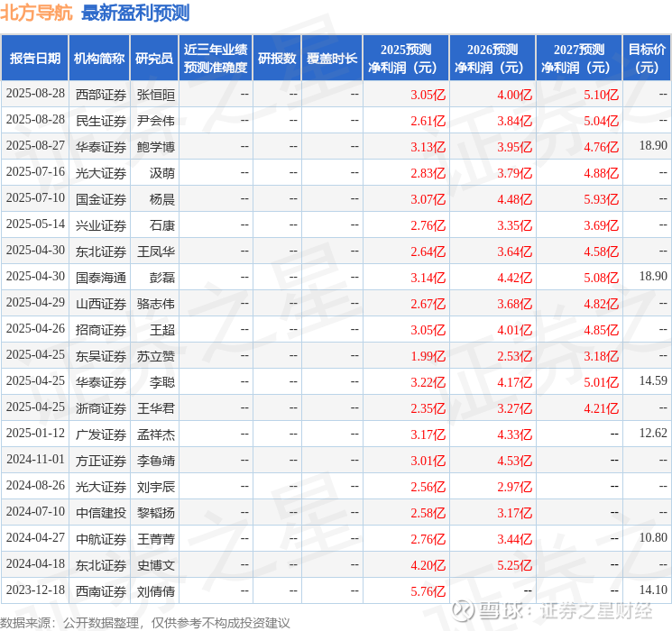
Task: Select analyst name 黎韬扬
Action: click(x=156, y=513)
